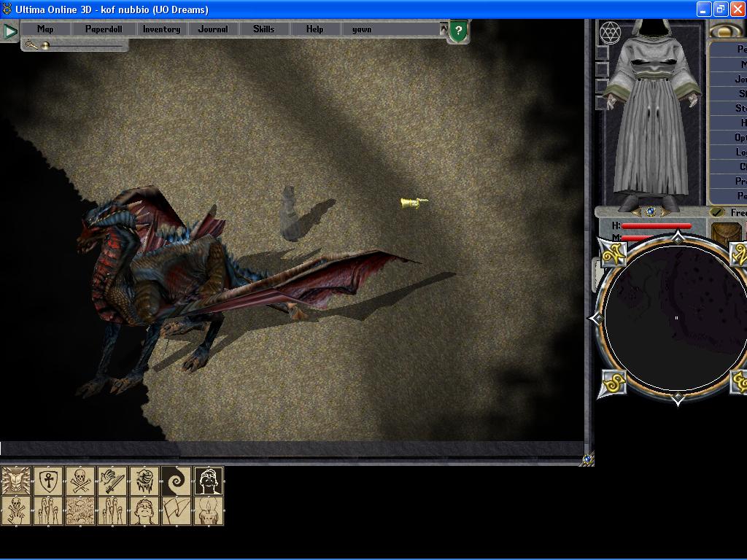
Task: Trigger the yawn macro button
Action: pos(362,29)
